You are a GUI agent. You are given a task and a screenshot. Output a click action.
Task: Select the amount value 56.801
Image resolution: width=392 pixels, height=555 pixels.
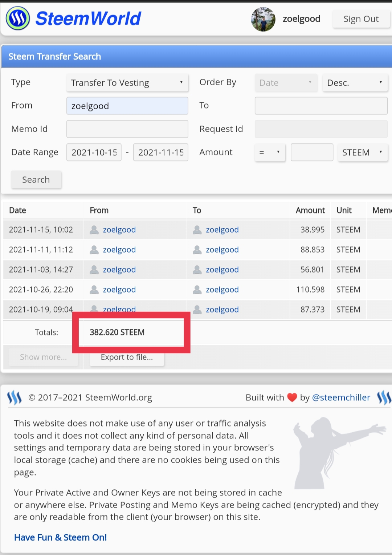click(x=313, y=270)
